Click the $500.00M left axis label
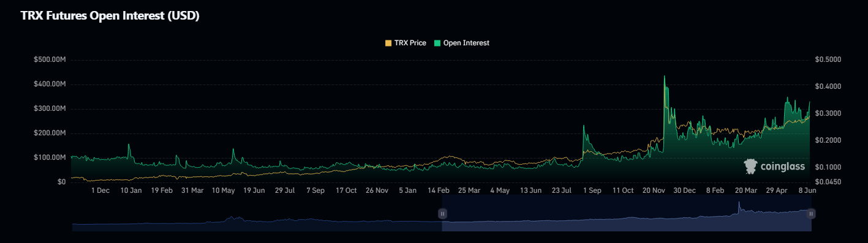The image size is (868, 243). point(50,59)
